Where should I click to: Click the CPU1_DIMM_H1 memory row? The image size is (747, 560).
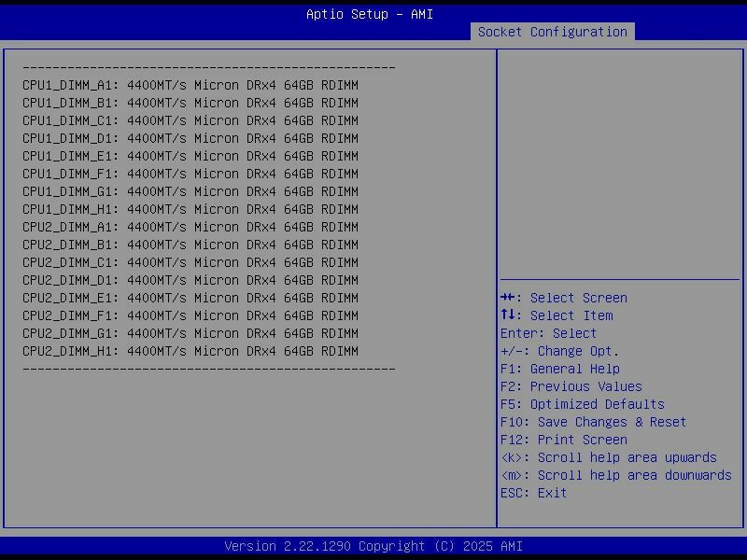tap(190, 209)
